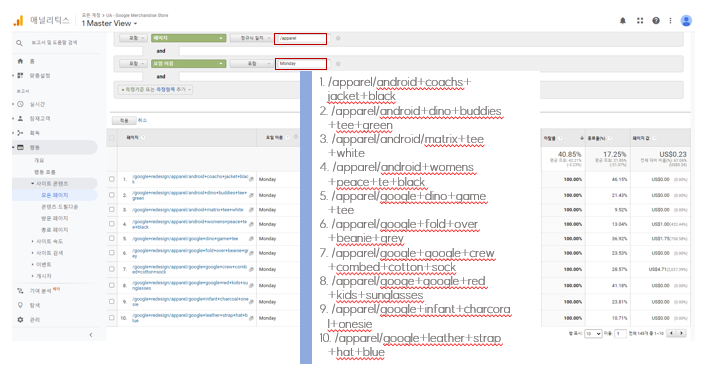
Task: Open Acquisition reports arrows icon
Action: click(x=20, y=133)
